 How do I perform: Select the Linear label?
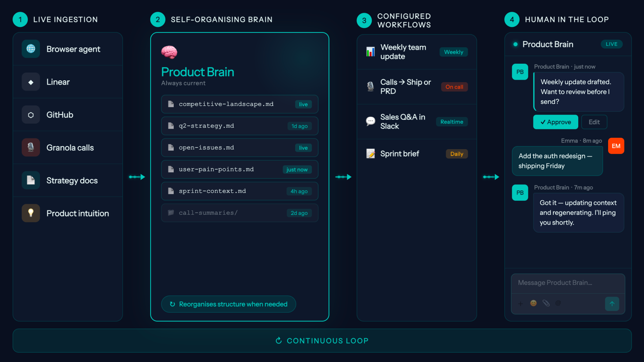pos(58,82)
